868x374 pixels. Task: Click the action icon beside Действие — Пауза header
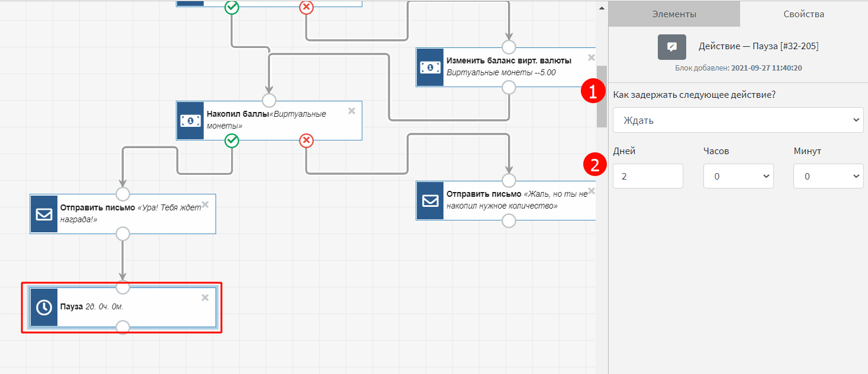pyautogui.click(x=671, y=47)
